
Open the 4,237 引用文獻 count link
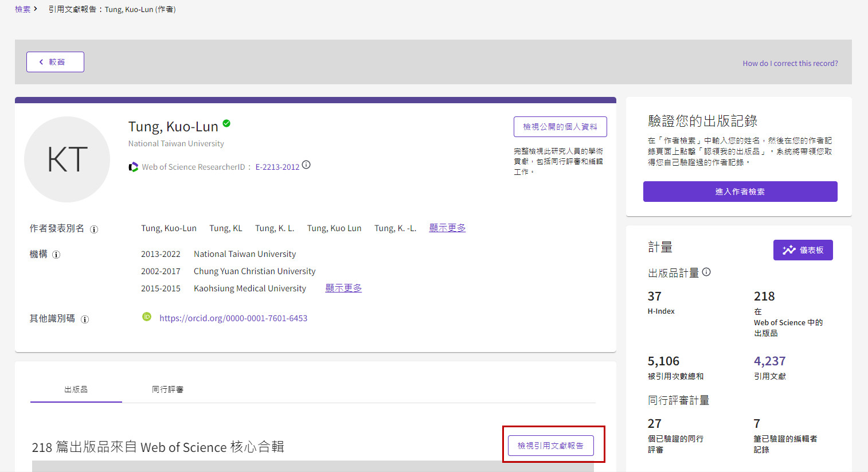[769, 361]
